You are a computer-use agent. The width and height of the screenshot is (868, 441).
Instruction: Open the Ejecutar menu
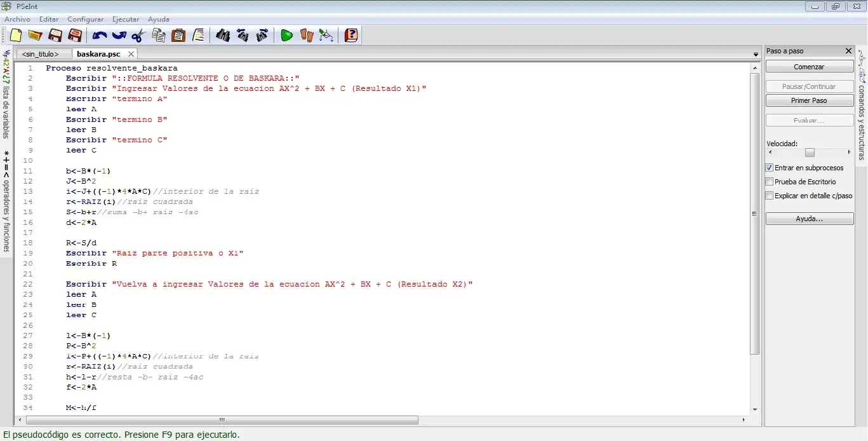[x=126, y=19]
